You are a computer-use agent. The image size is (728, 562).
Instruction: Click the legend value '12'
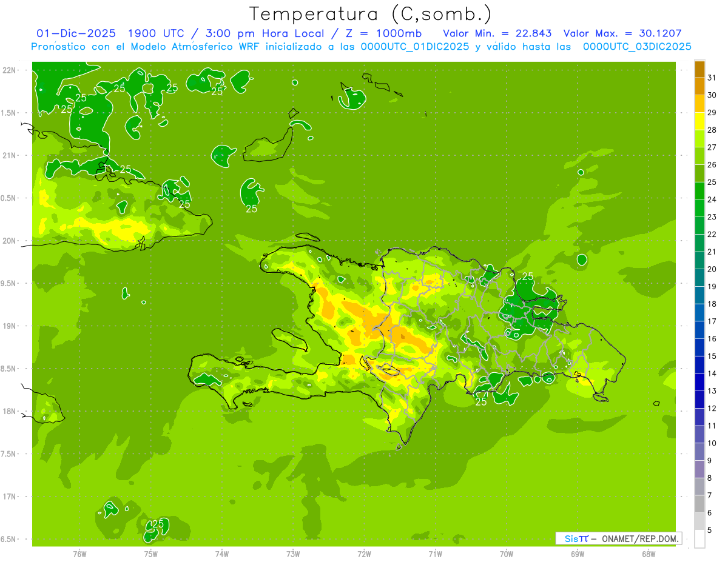[712, 409]
